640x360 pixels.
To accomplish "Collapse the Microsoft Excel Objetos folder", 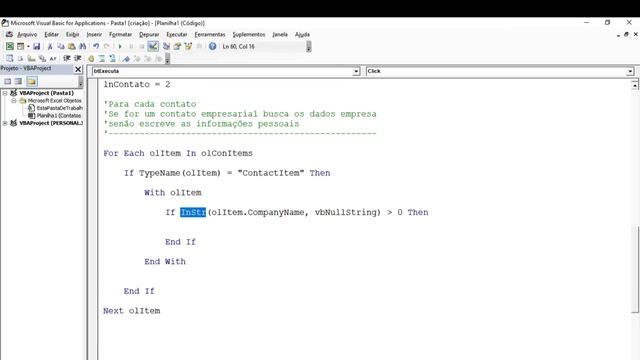I will click(13, 100).
